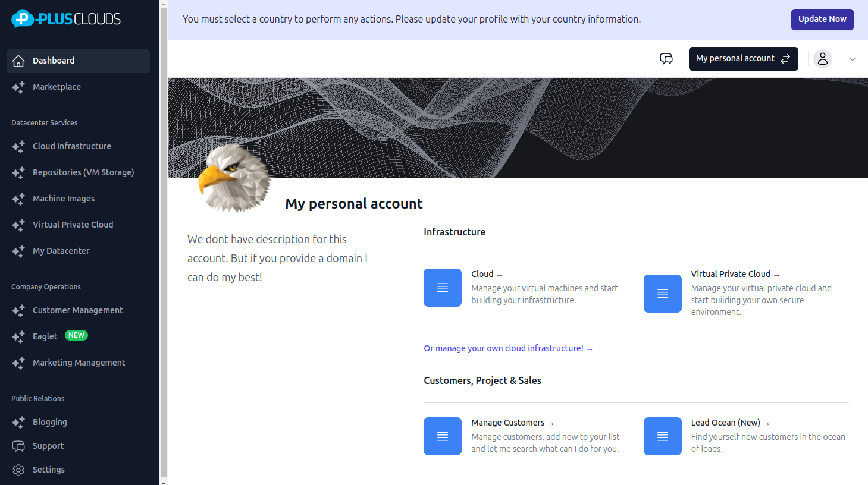868x485 pixels.
Task: Open the Manage Customers card icon
Action: coord(443,436)
